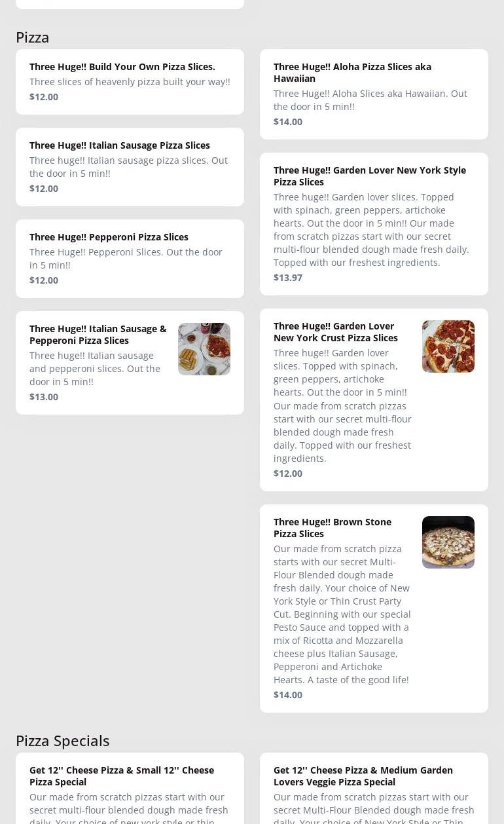Click the Italian Sausage & Pepperoni slices photo

[x=204, y=349]
